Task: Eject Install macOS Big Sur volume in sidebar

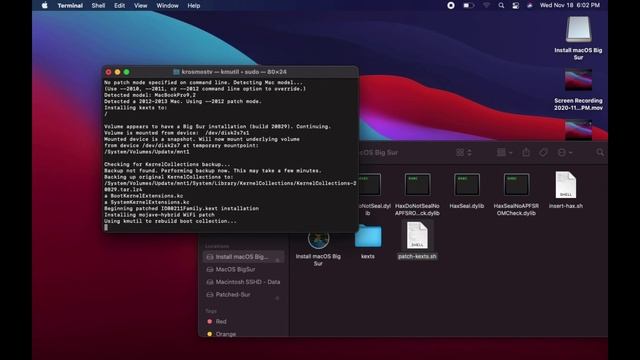Action: pos(278,260)
